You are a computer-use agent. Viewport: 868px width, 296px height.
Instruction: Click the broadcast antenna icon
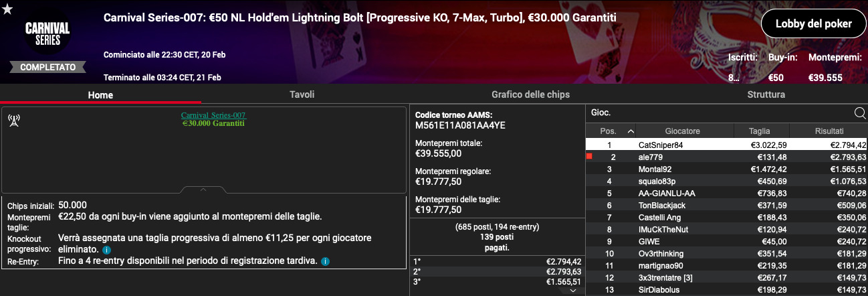13,121
